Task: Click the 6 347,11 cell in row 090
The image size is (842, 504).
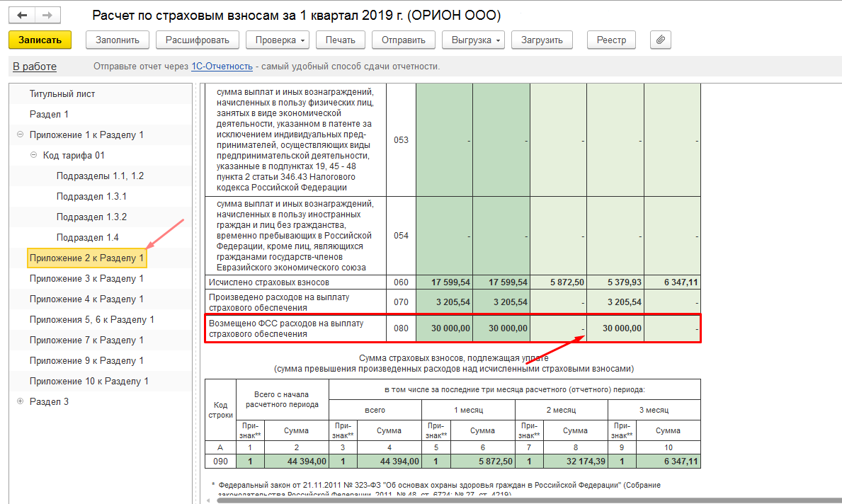Action: [668, 461]
